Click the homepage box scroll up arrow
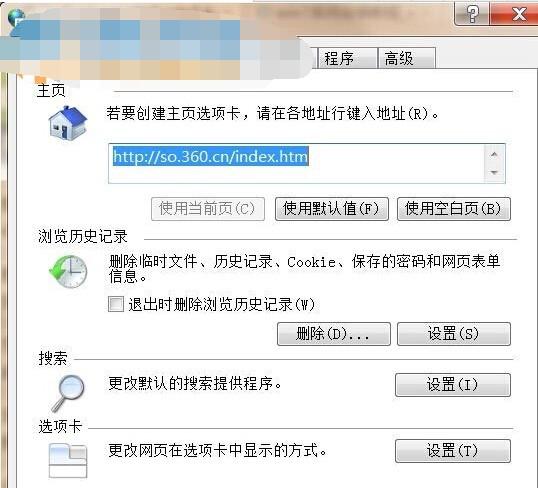538x488 pixels. coord(494,154)
